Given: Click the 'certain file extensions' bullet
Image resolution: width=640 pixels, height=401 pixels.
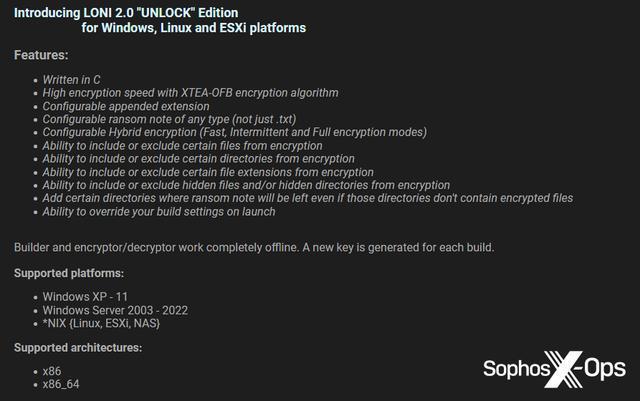Looking at the screenshot, I should tap(208, 172).
